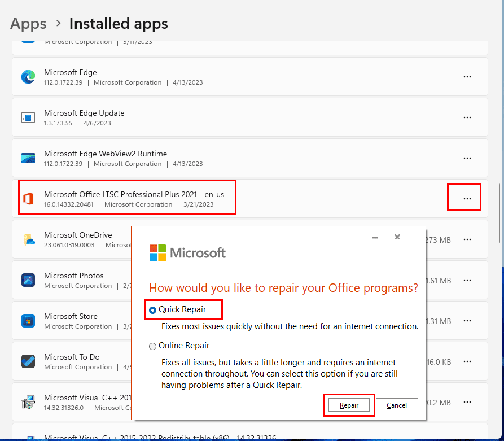Open more options for Microsoft Office LTSC
504x441 pixels.
(x=467, y=198)
